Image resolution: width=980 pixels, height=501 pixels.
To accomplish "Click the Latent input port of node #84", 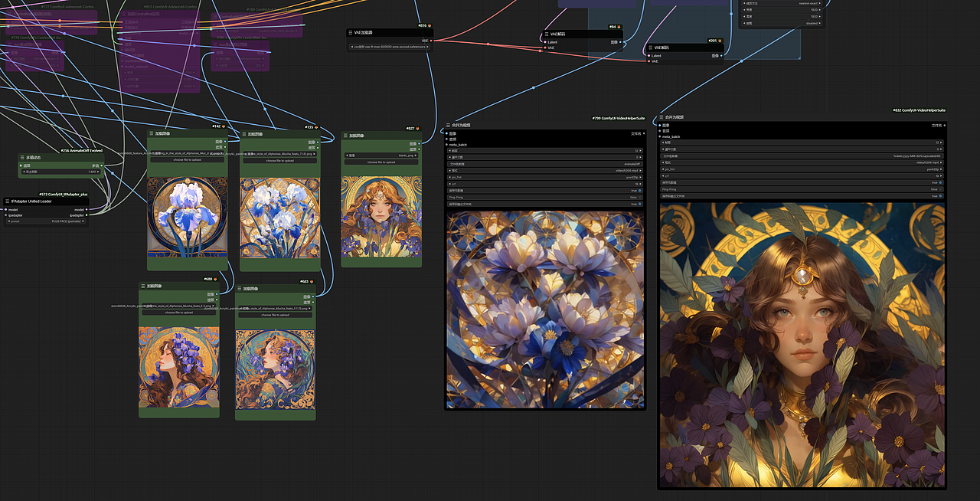I will 545,42.
